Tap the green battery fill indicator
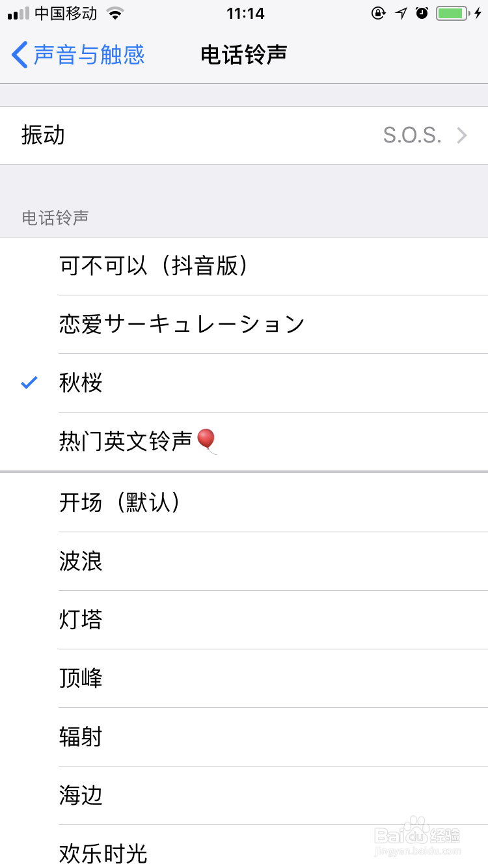 (x=449, y=13)
